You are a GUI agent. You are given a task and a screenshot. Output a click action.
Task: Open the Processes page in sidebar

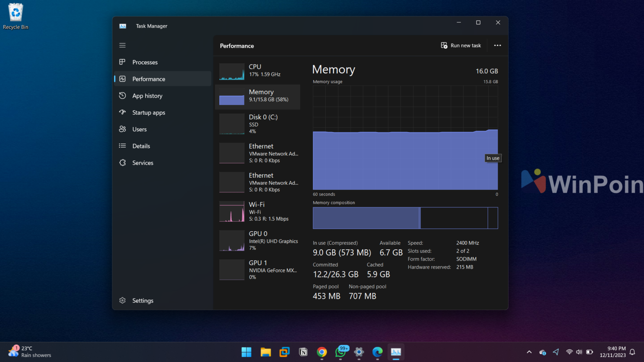145,62
